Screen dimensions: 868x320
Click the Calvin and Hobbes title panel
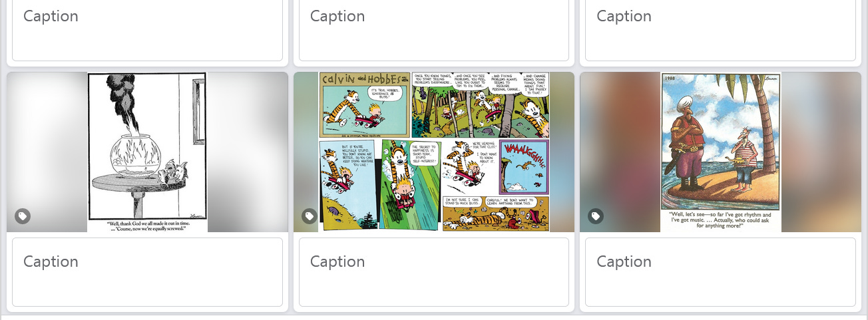click(x=364, y=105)
